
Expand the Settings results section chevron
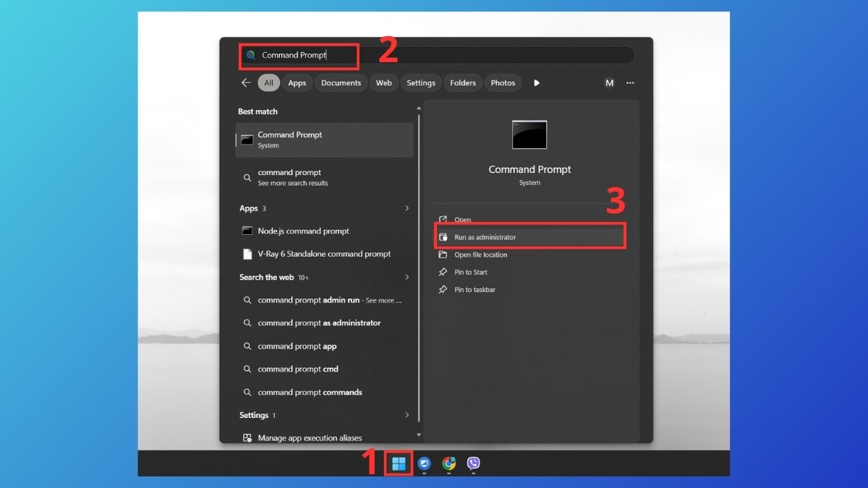[x=407, y=415]
